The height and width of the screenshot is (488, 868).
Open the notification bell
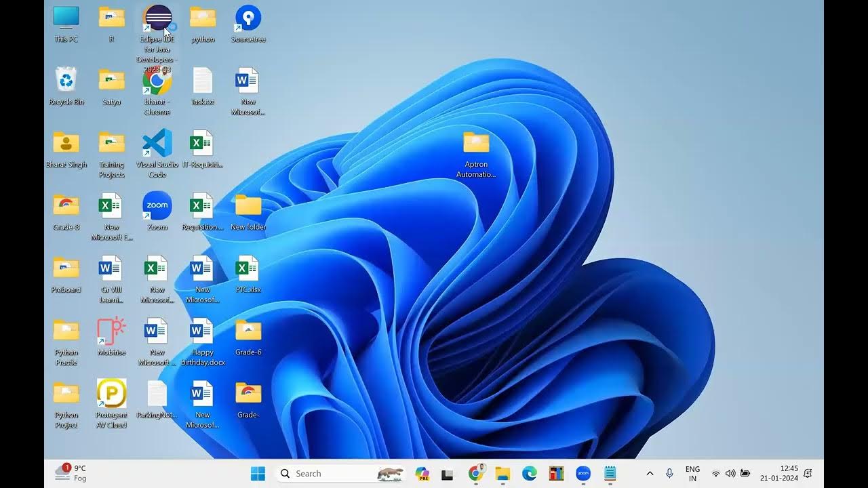tap(808, 474)
